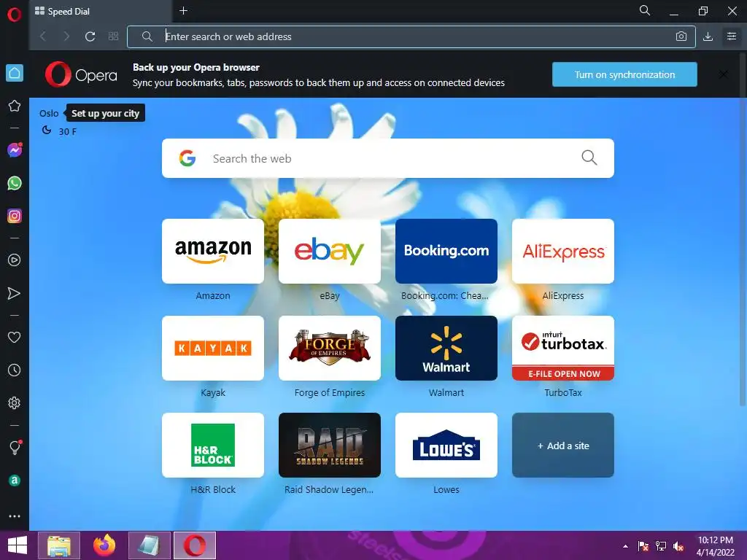Open the Easy Setup menu icon
Viewport: 747px width, 560px height.
(732, 36)
